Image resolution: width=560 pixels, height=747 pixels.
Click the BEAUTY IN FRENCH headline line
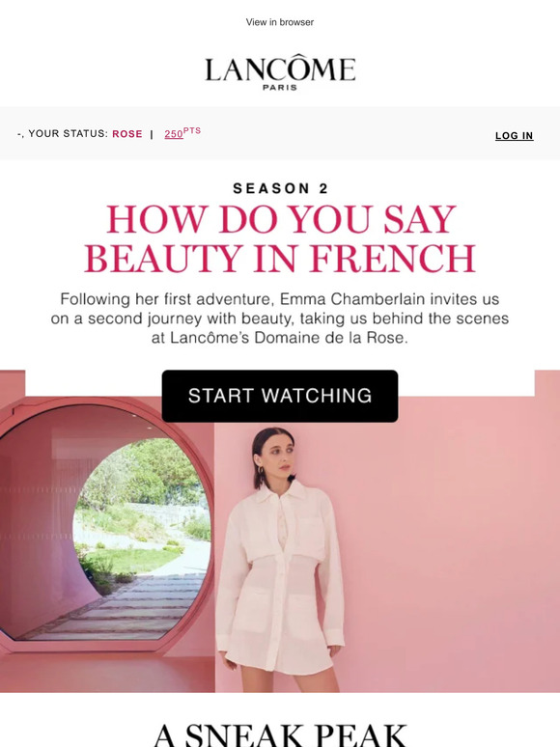click(x=280, y=259)
